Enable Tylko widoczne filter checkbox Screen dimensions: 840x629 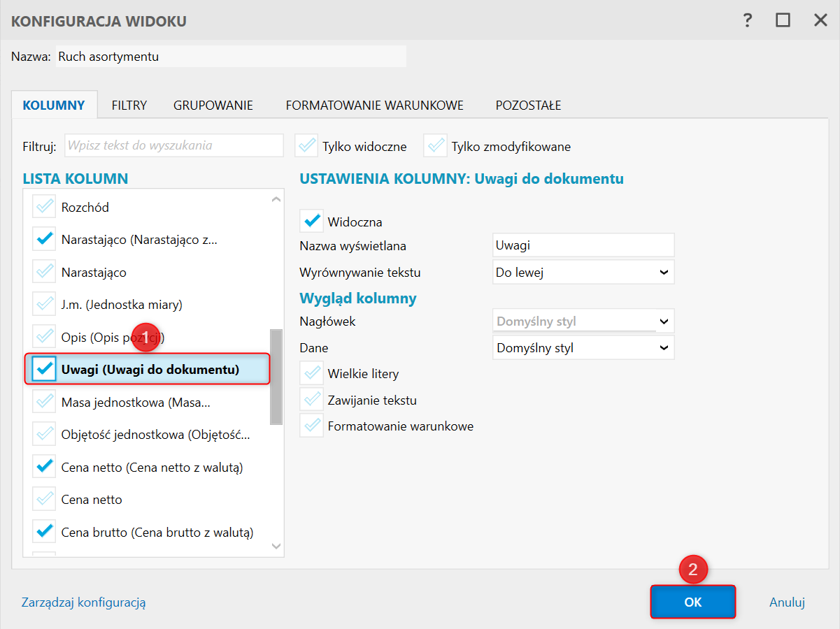(306, 147)
